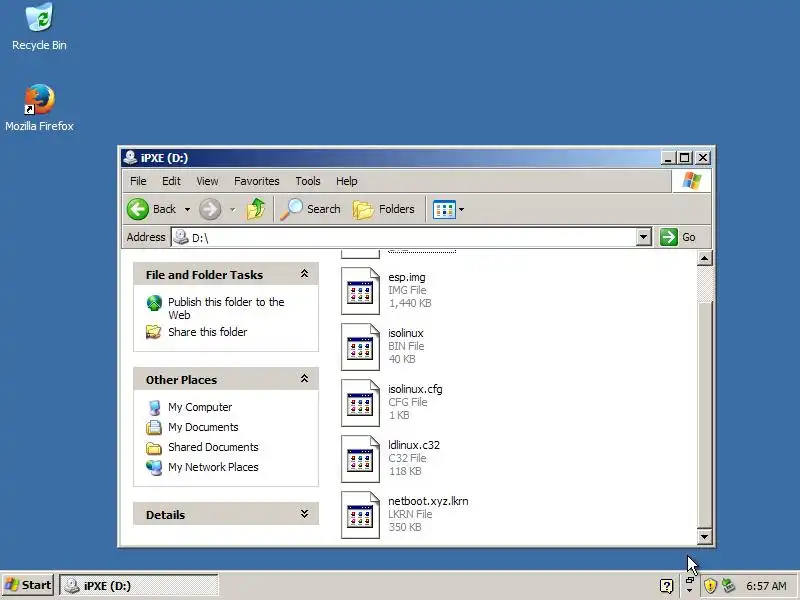Image resolution: width=800 pixels, height=600 pixels.
Task: Click the My Network Places icon
Action: [x=154, y=467]
